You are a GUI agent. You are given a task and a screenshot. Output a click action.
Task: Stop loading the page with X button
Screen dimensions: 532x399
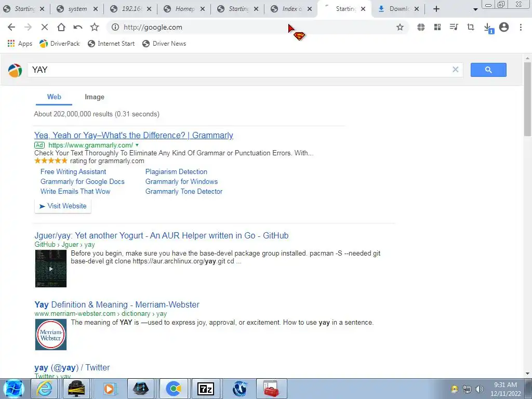pyautogui.click(x=45, y=27)
